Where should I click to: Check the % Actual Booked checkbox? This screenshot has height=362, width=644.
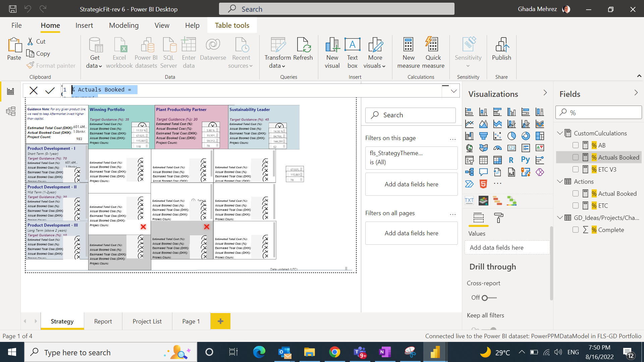(x=576, y=193)
